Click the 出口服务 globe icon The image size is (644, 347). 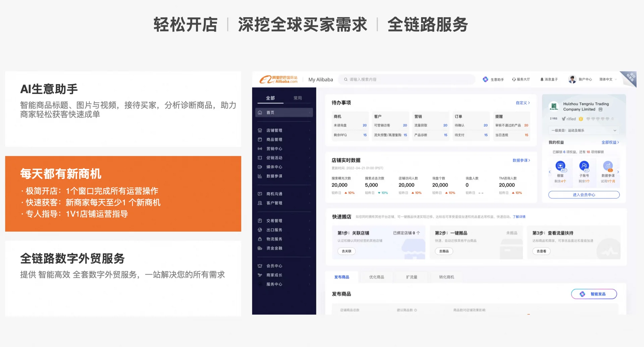coord(260,230)
